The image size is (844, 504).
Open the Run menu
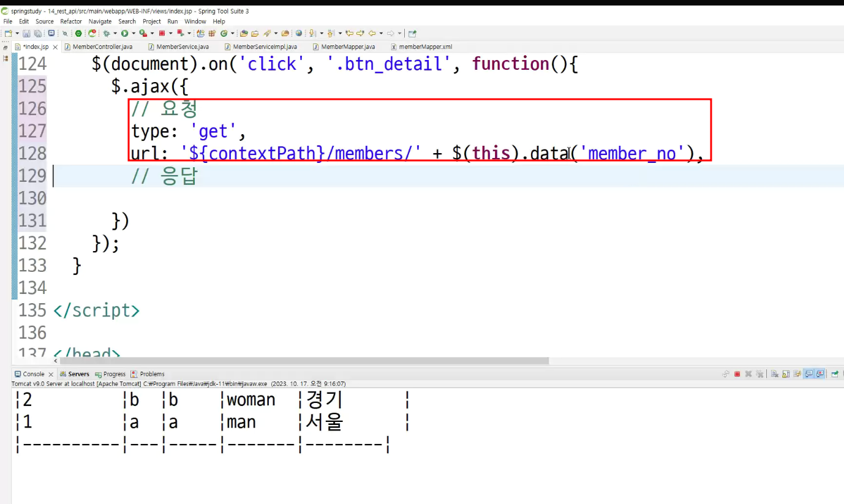click(x=173, y=21)
